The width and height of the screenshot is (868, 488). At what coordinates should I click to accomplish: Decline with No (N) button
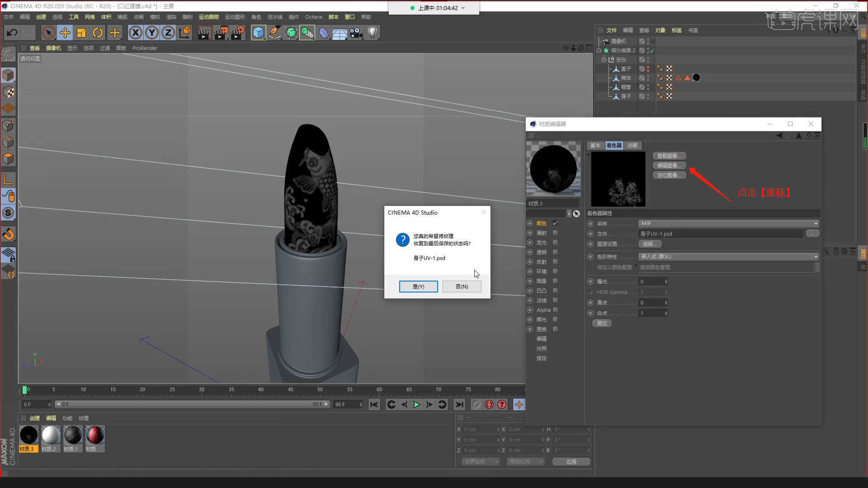(x=462, y=286)
